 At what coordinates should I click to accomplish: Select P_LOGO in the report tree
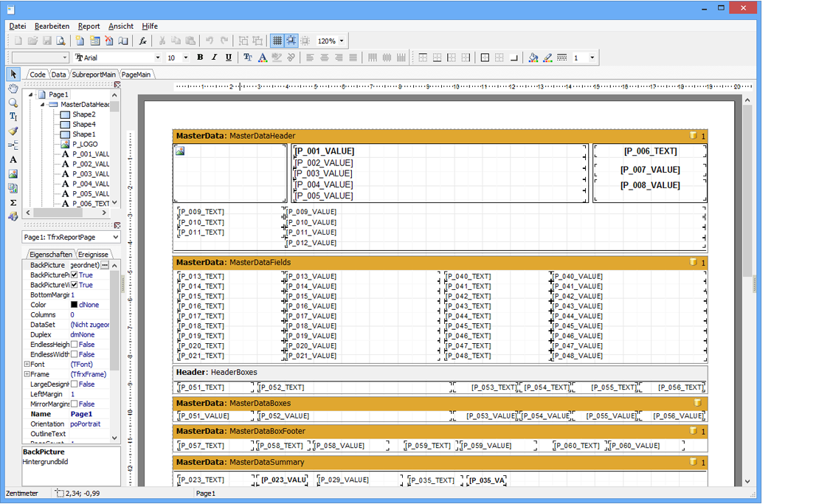pos(84,145)
